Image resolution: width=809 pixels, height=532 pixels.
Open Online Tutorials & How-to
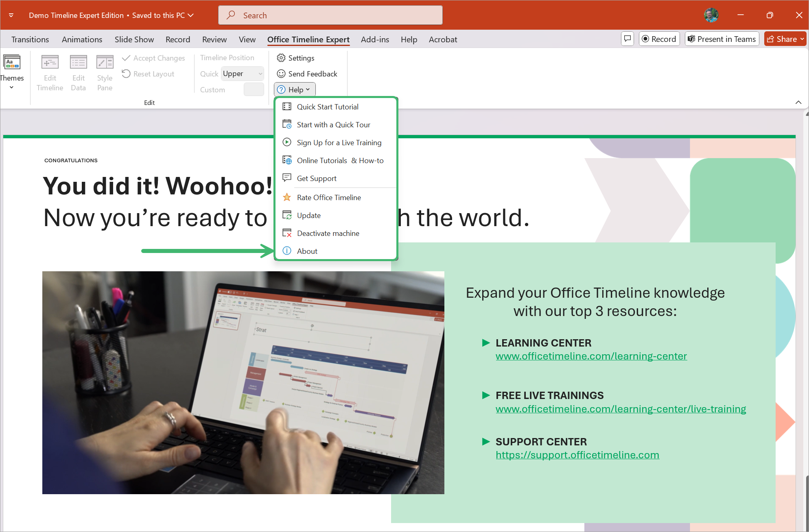(336, 161)
